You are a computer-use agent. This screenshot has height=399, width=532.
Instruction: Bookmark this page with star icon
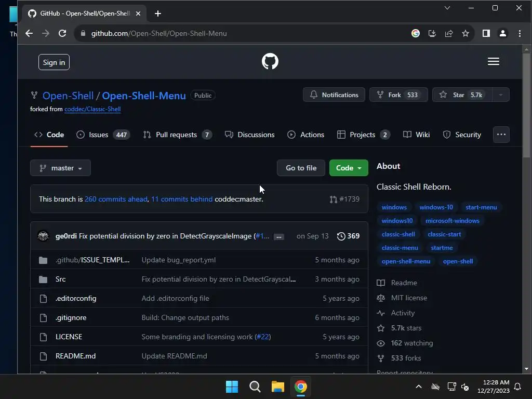coord(465,33)
